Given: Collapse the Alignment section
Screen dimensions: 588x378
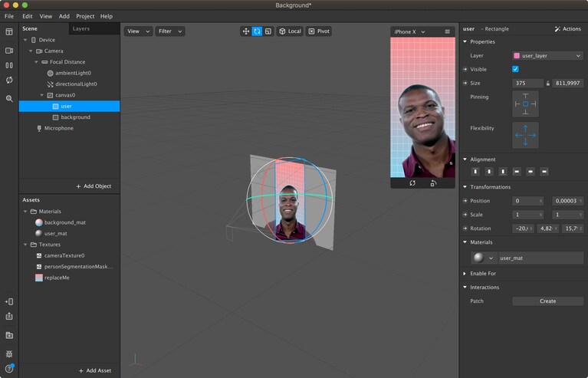Looking at the screenshot, I should 465,159.
